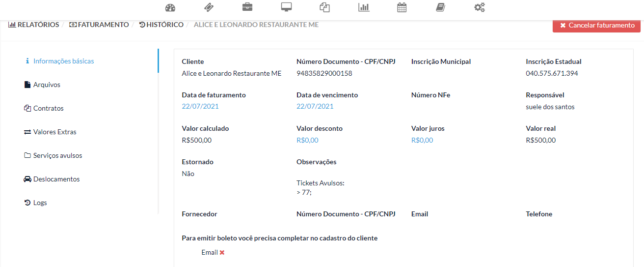Click the Fornecedor label

199,214
